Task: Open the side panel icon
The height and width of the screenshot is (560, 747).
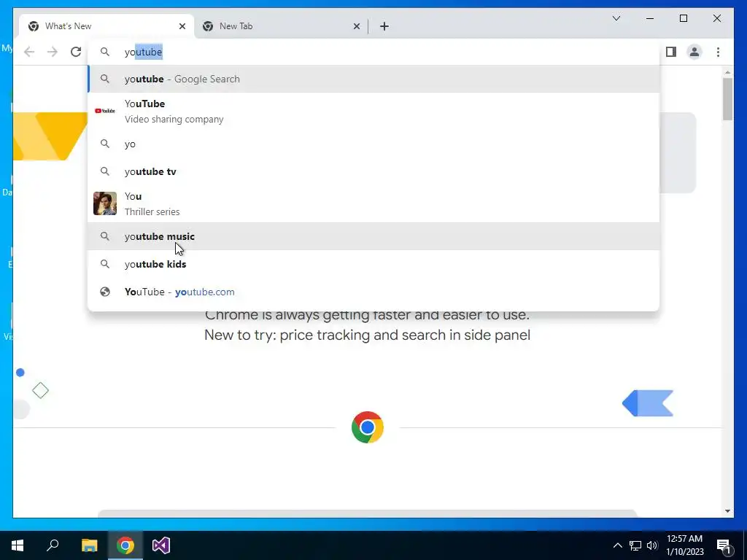Action: [x=671, y=52]
